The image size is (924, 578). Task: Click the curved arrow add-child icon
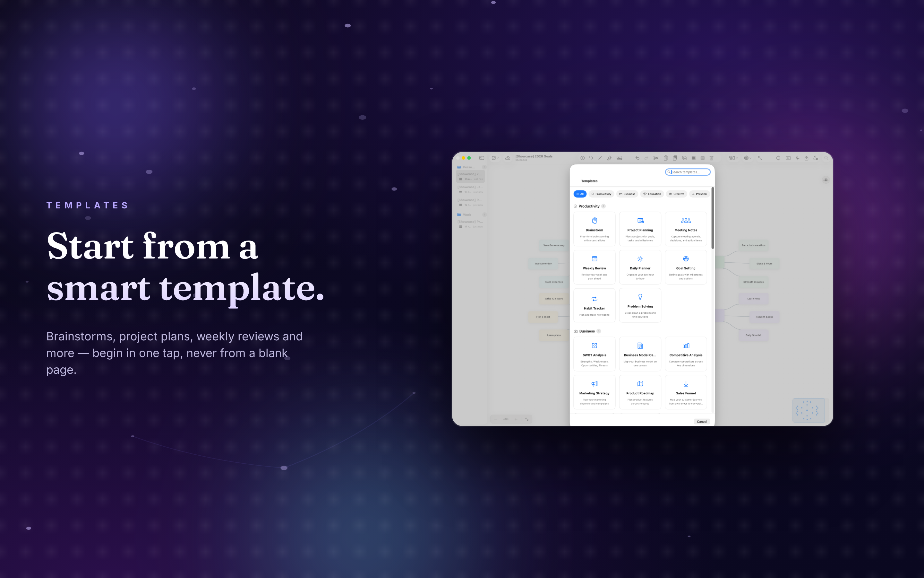[591, 158]
